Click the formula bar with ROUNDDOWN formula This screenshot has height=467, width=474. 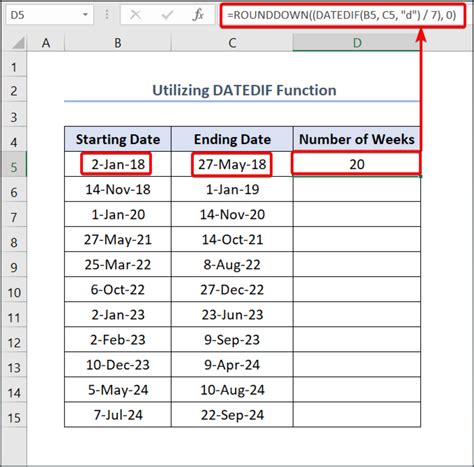(343, 15)
